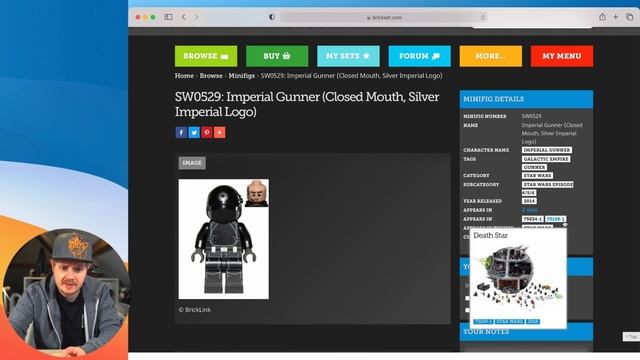Toggle the Safari sidebar icon
This screenshot has width=640, height=360.
(168, 17)
